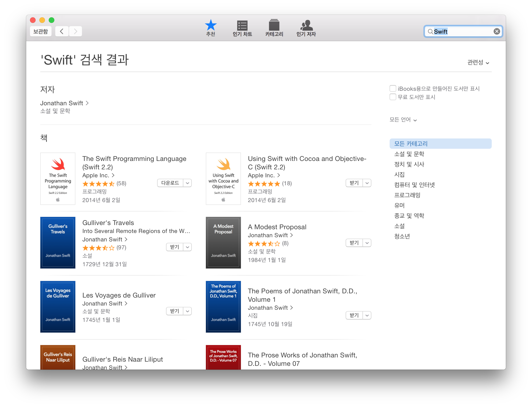Image resolution: width=532 pixels, height=407 pixels.
Task: Enable 무료 도서만 표시 checkbox
Action: pos(393,97)
